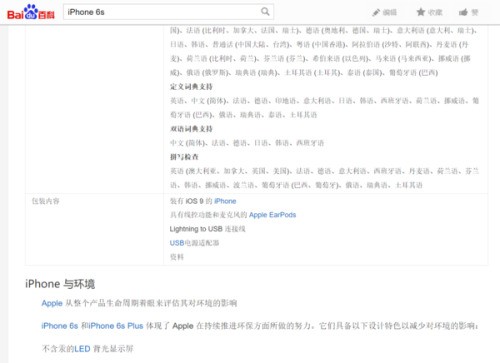Open the iPhone link after iOS 9
The height and width of the screenshot is (363, 500).
(225, 201)
